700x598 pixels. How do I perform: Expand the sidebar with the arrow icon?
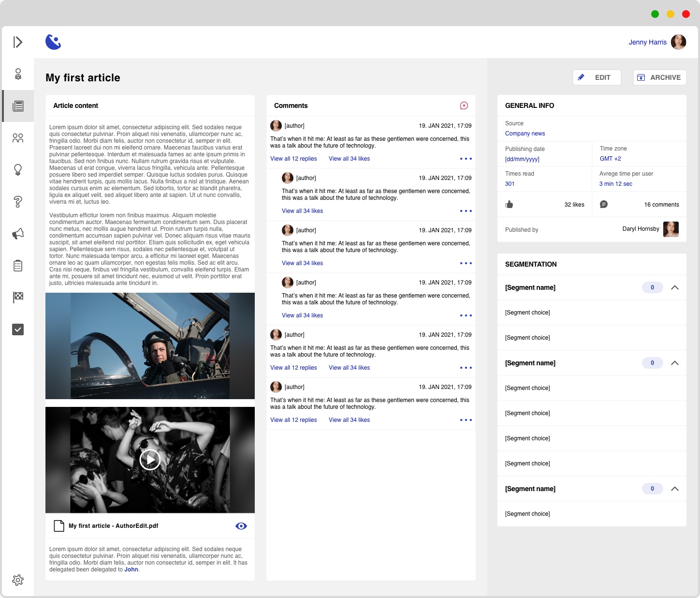coord(18,42)
